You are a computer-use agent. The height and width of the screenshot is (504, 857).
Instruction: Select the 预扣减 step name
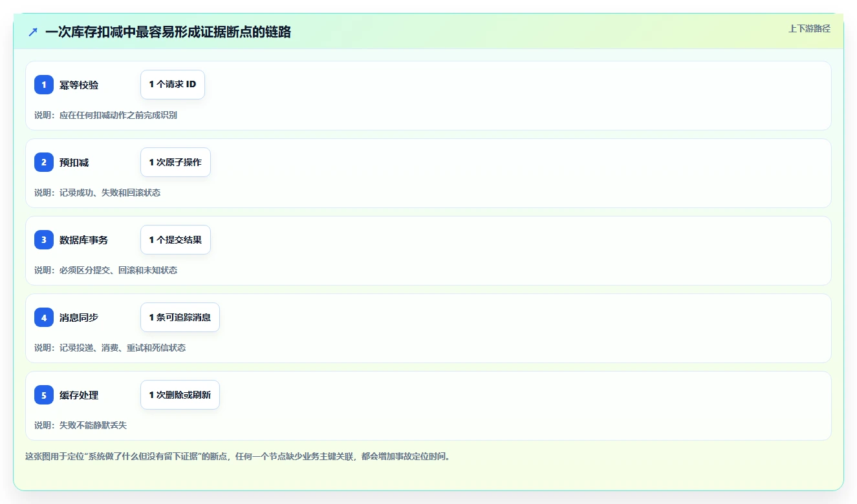pos(74,163)
